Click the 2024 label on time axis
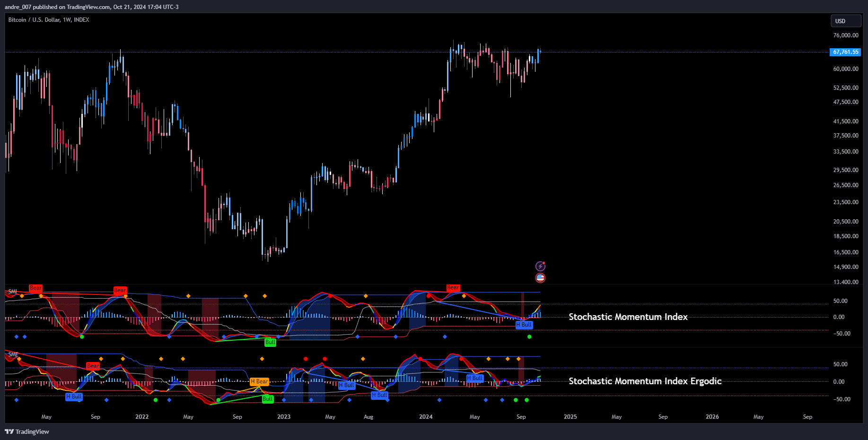The height and width of the screenshot is (440, 868). 426,417
